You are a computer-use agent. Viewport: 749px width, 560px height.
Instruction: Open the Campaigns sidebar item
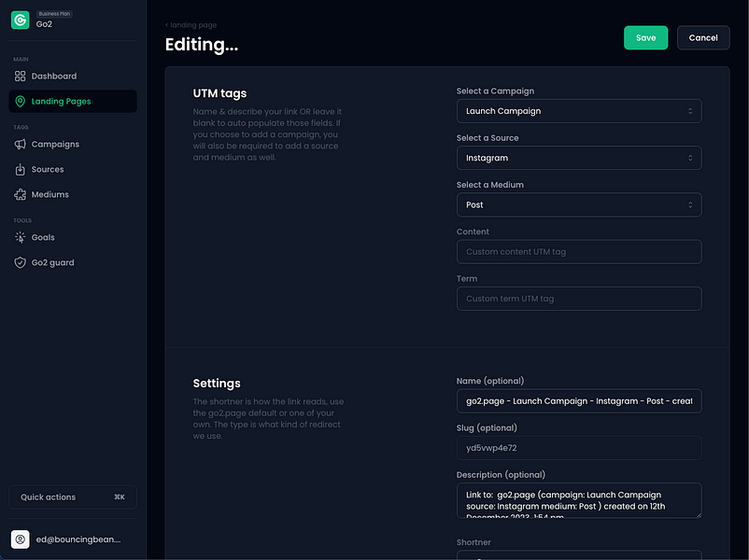(x=55, y=144)
